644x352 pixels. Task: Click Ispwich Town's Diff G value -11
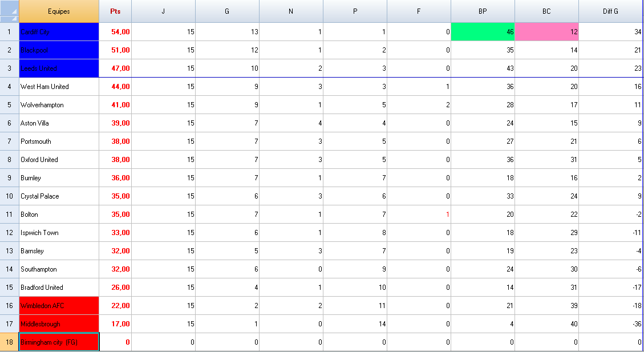[611, 232]
